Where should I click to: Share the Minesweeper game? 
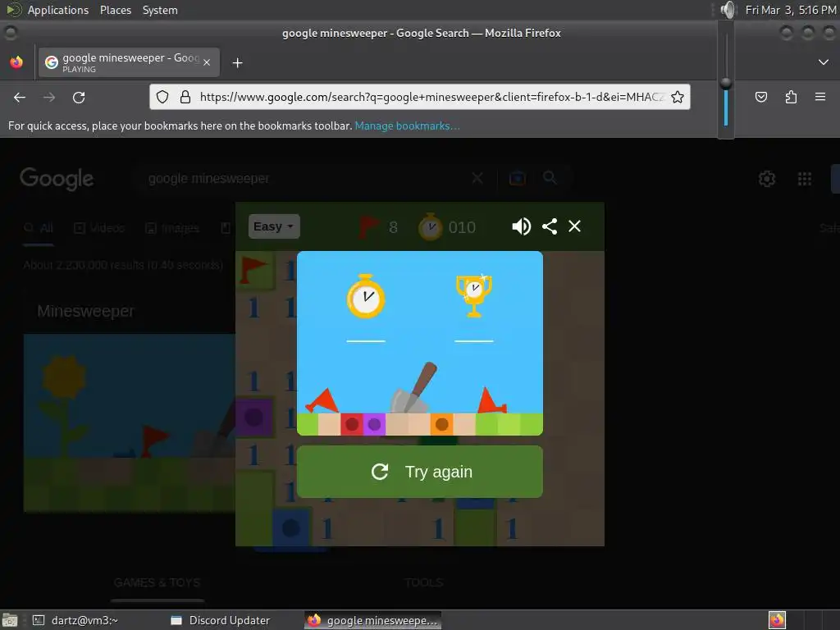point(550,226)
